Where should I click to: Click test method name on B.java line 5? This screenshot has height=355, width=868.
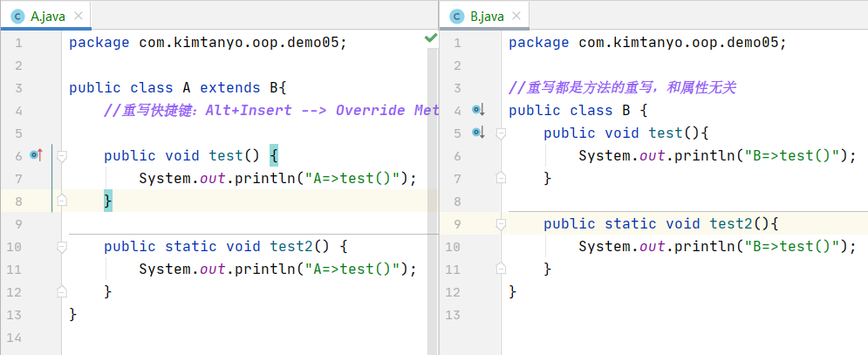coord(666,133)
